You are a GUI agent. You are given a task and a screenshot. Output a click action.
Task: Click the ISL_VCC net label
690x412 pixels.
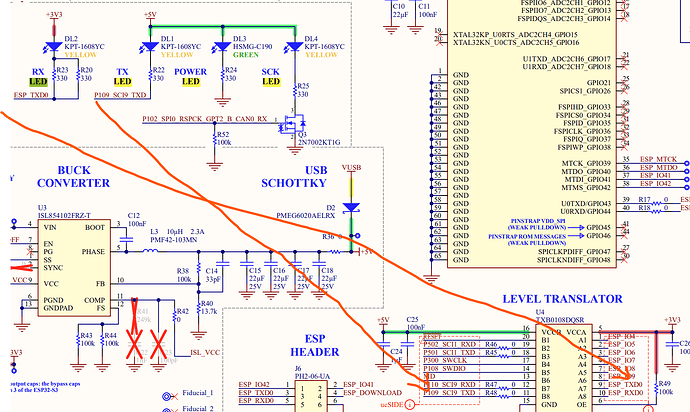(x=205, y=353)
